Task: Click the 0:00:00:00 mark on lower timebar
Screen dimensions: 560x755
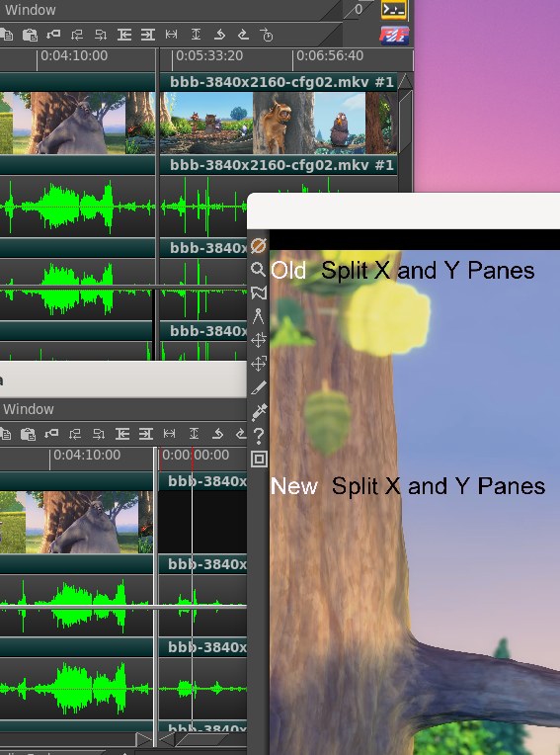Action: coord(196,455)
